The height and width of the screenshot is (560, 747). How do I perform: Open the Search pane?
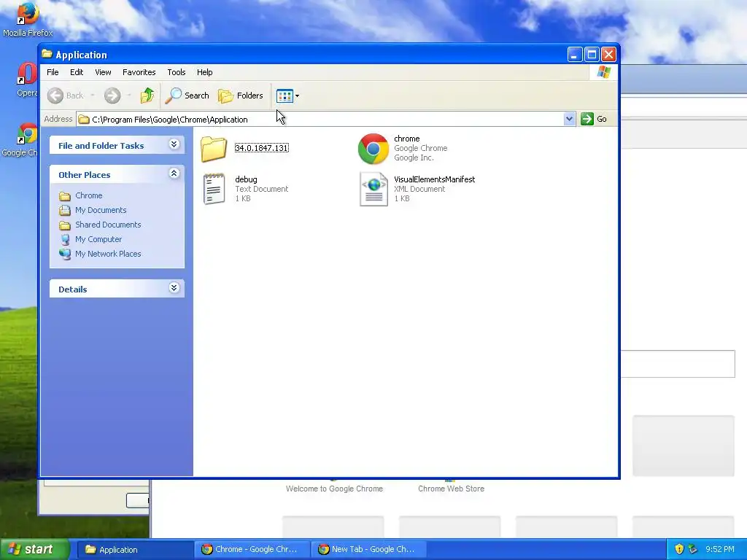(187, 96)
